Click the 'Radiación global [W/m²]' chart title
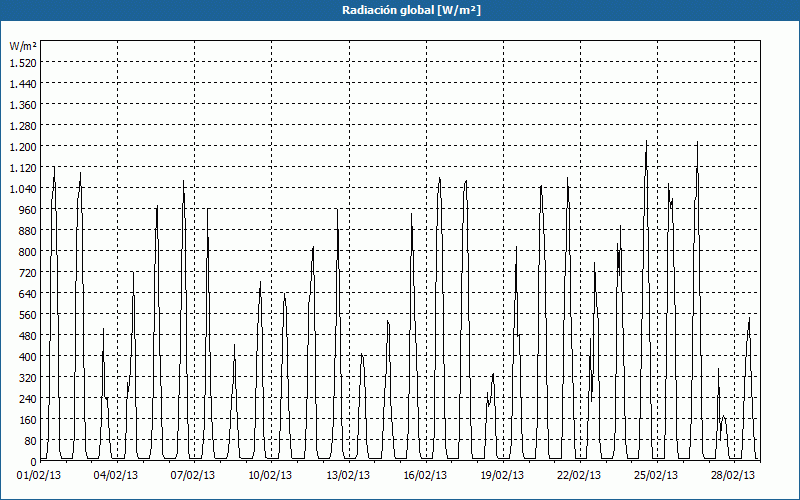The width and height of the screenshot is (800, 500). pyautogui.click(x=411, y=10)
